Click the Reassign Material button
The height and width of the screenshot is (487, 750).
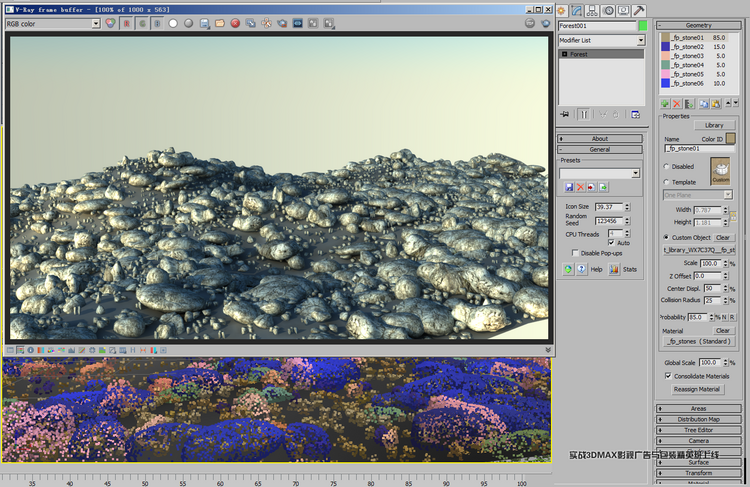click(696, 389)
